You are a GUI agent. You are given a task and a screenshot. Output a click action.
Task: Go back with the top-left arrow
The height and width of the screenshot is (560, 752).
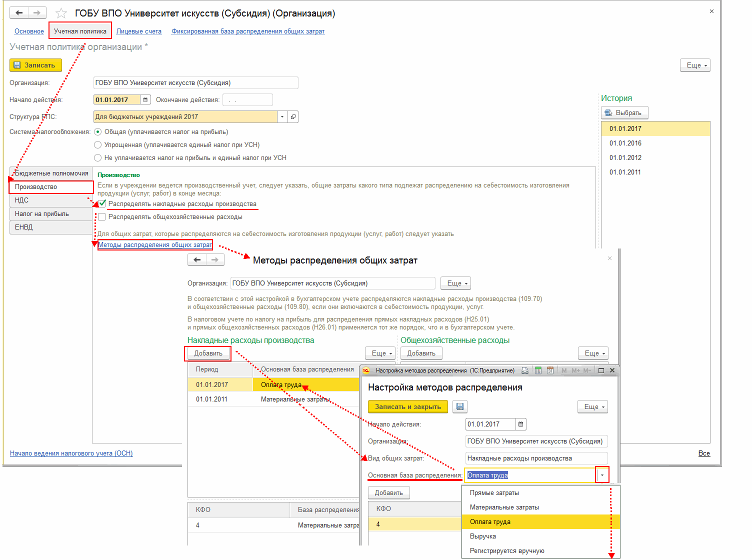pos(18,12)
